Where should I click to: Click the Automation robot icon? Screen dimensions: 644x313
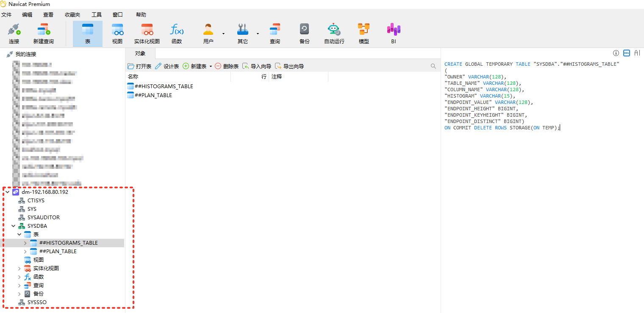(334, 30)
